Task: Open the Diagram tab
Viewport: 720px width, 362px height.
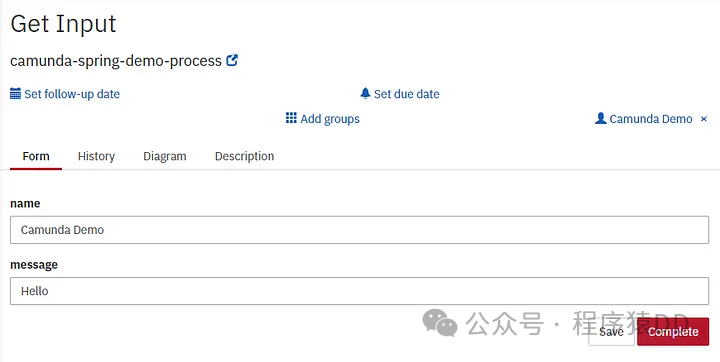Action: coord(165,156)
